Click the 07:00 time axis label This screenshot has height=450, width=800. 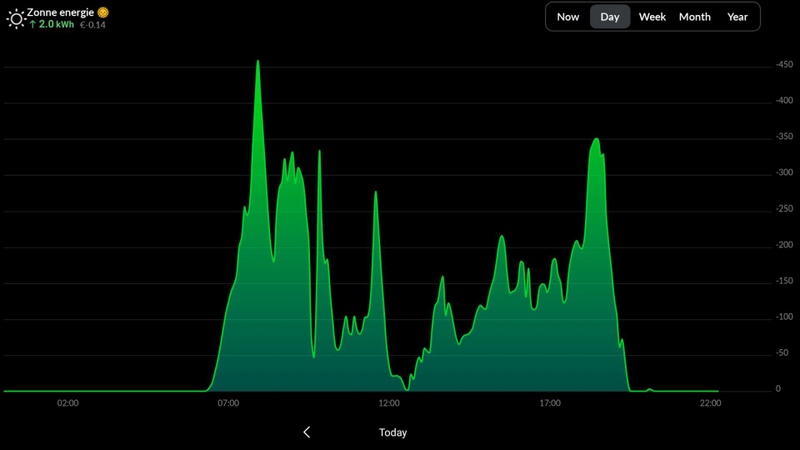pos(228,403)
